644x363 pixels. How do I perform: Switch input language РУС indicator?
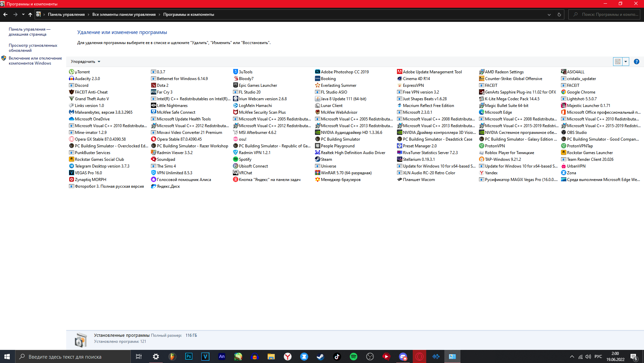(598, 357)
